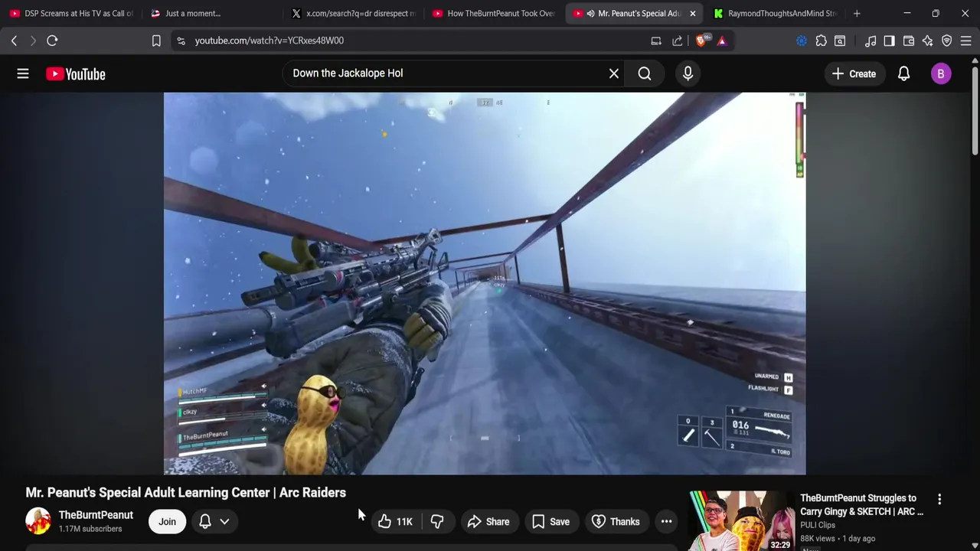Run search with the magnifier button

(645, 73)
